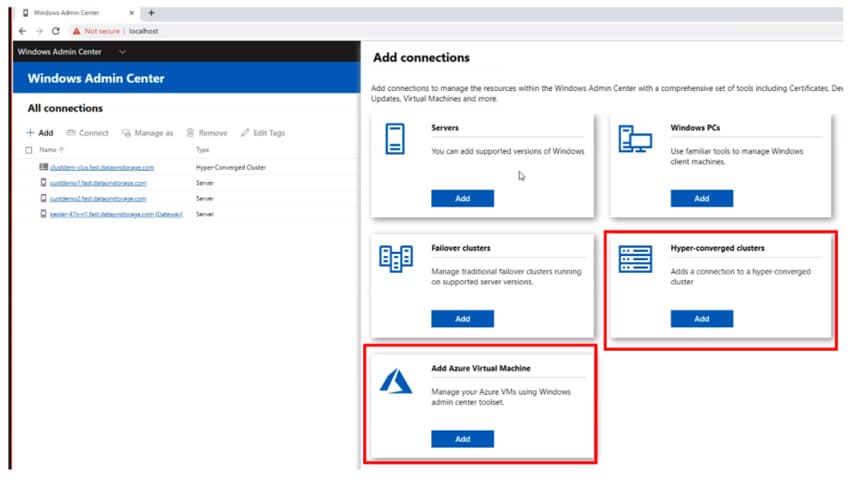Click the browser back arrow

pos(22,31)
